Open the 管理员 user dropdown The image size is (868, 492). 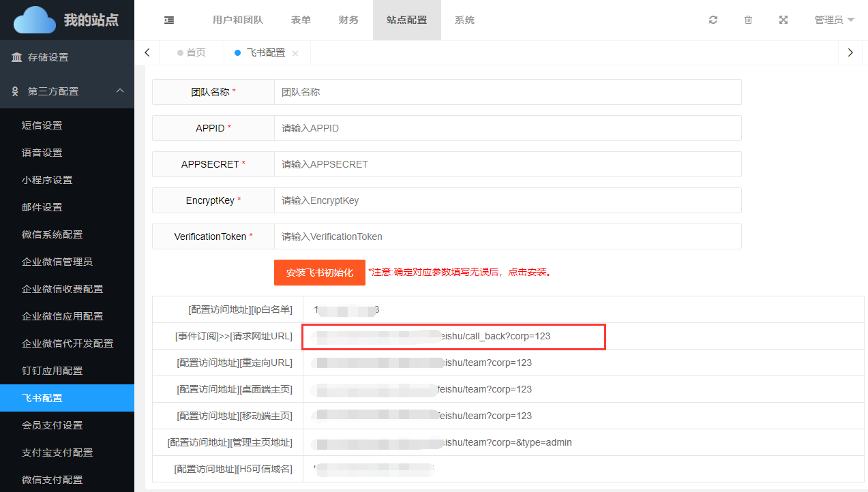point(834,20)
